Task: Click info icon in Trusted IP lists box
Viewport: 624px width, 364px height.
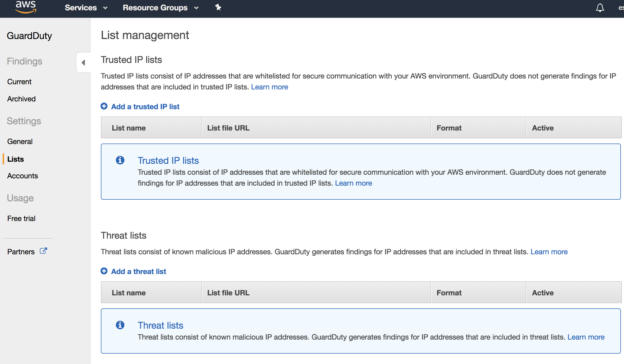Action: coord(120,160)
